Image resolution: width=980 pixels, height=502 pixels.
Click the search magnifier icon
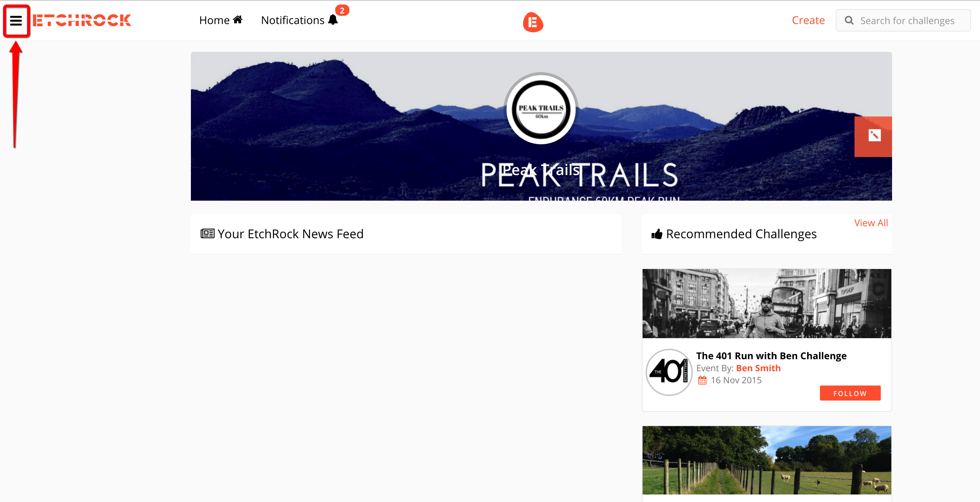pos(849,21)
